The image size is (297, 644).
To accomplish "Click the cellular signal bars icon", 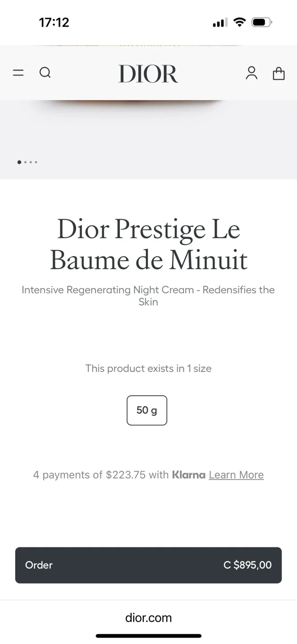I will [219, 22].
